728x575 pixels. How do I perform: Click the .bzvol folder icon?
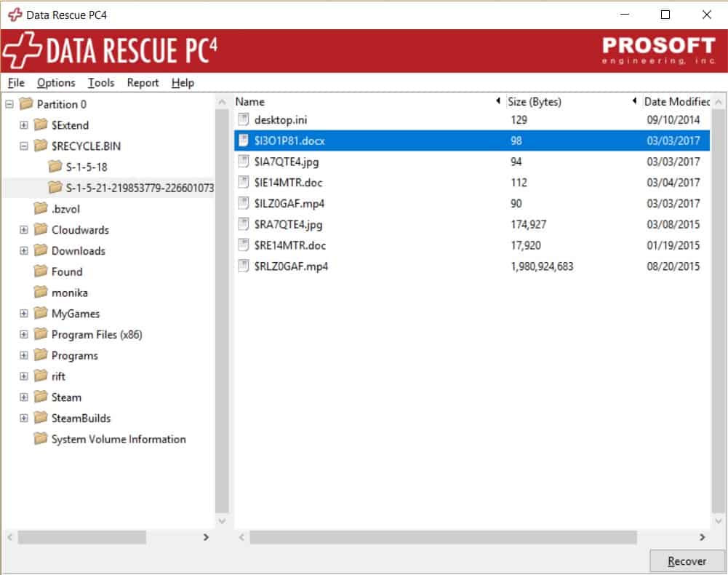coord(41,208)
